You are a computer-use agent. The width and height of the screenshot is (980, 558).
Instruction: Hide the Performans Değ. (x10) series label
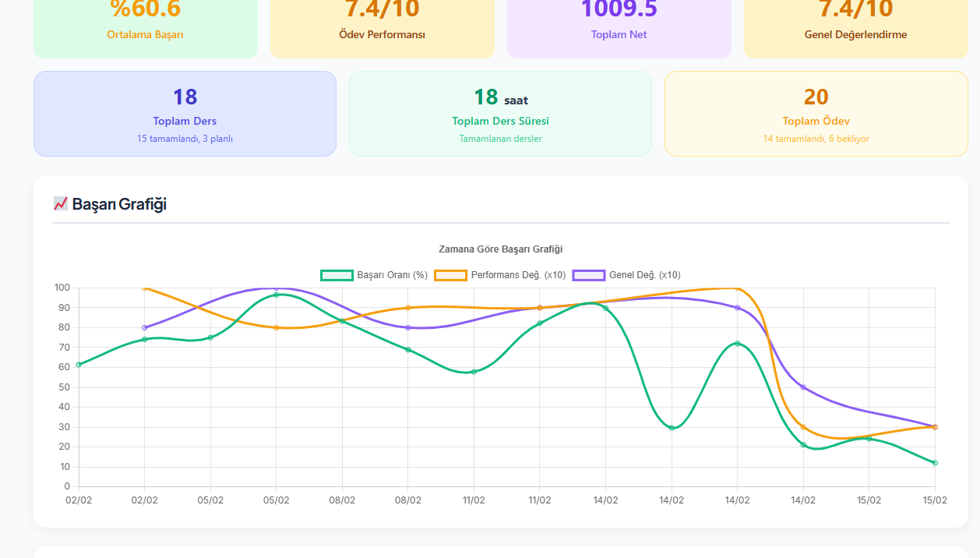pyautogui.click(x=518, y=275)
